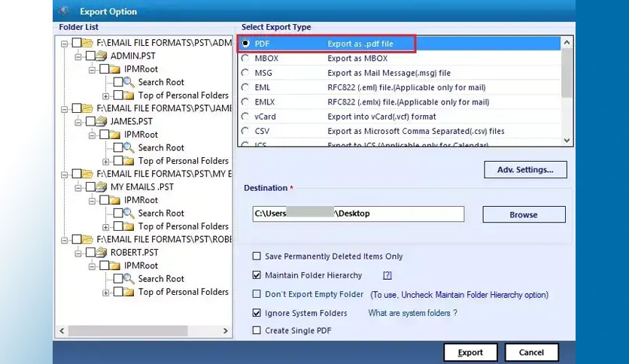Select the MSG export radio button
The width and height of the screenshot is (629, 364).
245,72
